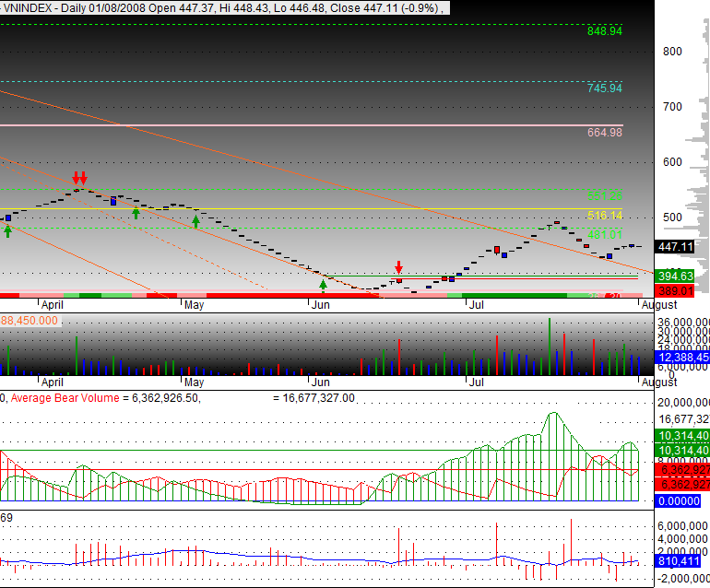
Task: Click the right red down arrow at April peak
Action: (x=84, y=177)
